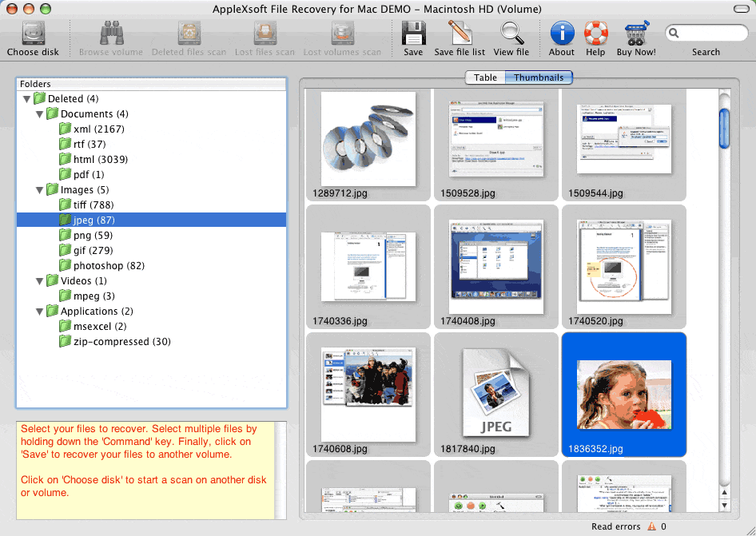Open Help lifebuoy icon

point(596,34)
